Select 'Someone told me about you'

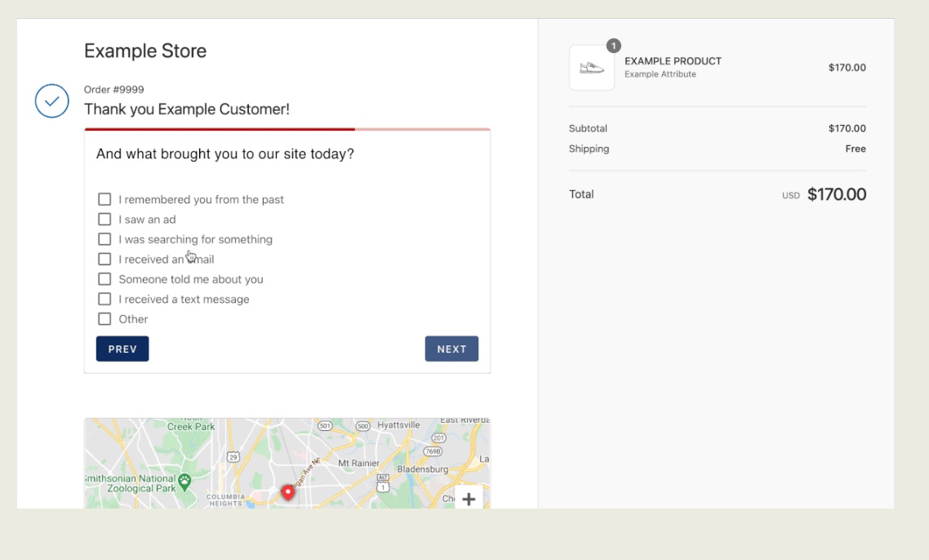click(x=104, y=278)
